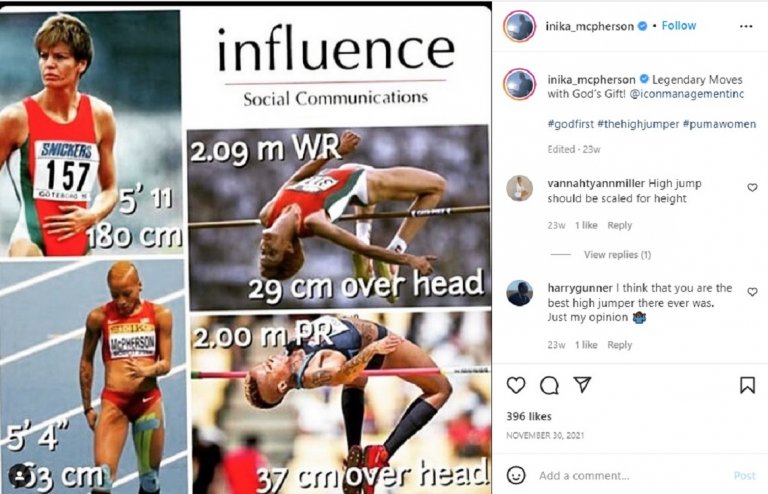
Task: Open harrygunner's avatar
Action: coord(519,293)
